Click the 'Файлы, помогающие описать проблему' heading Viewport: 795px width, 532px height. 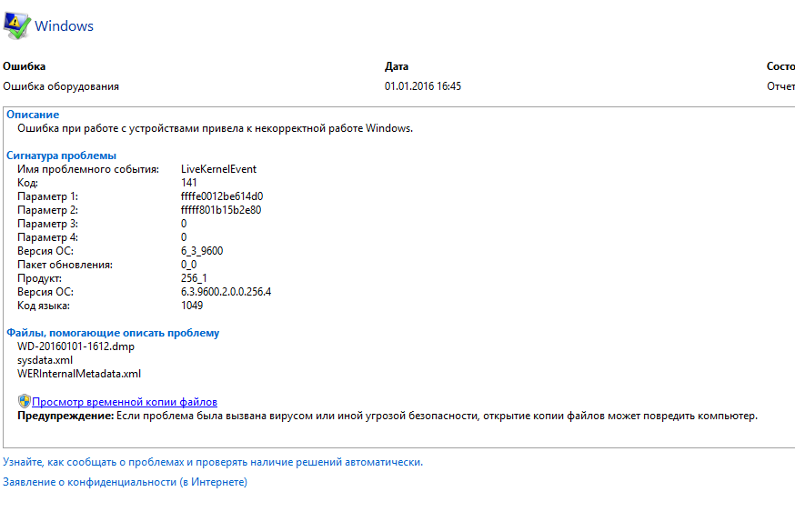(x=113, y=333)
